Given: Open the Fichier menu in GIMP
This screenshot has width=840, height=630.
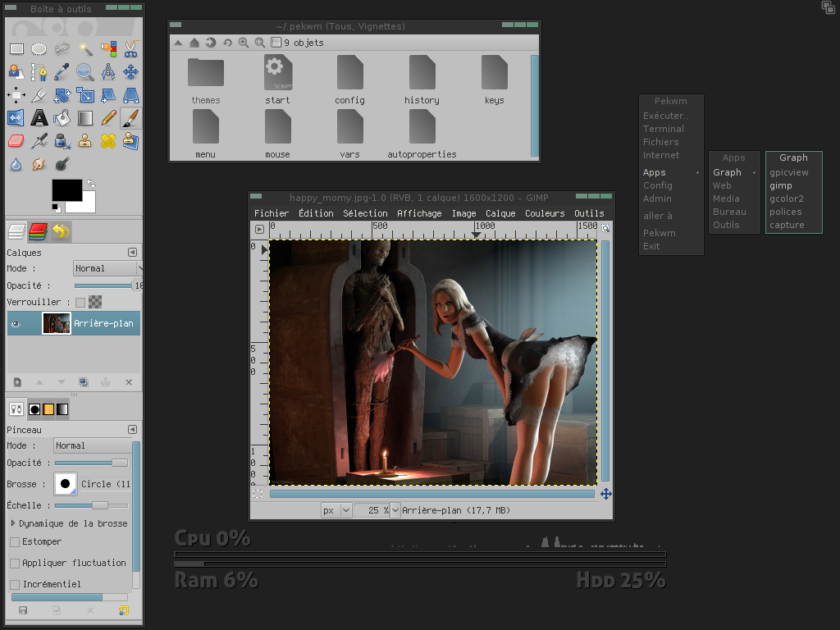Looking at the screenshot, I should click(x=272, y=213).
